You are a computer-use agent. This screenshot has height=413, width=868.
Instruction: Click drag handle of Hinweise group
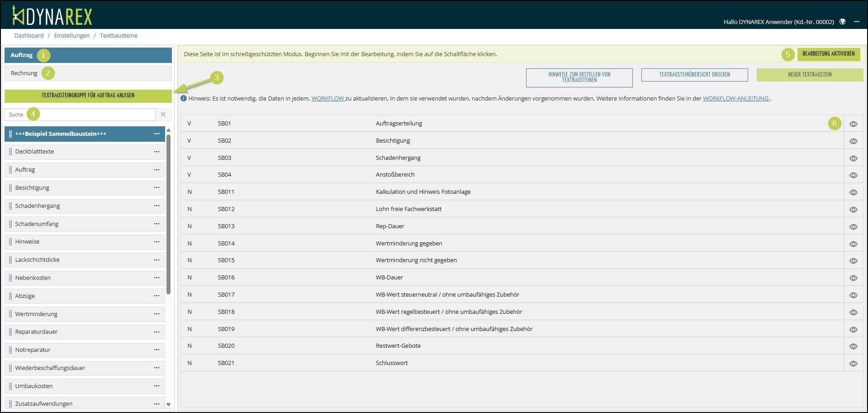click(x=10, y=242)
